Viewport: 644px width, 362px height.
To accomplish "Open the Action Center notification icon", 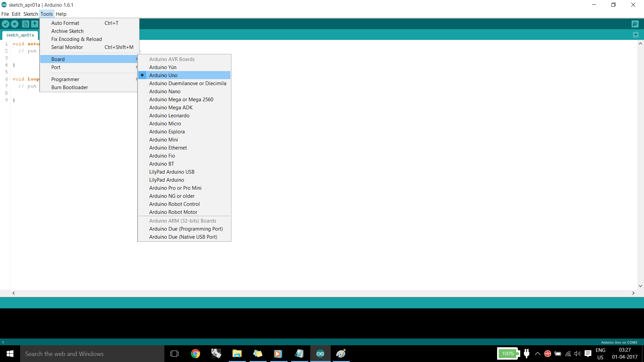I will pyautogui.click(x=588, y=354).
